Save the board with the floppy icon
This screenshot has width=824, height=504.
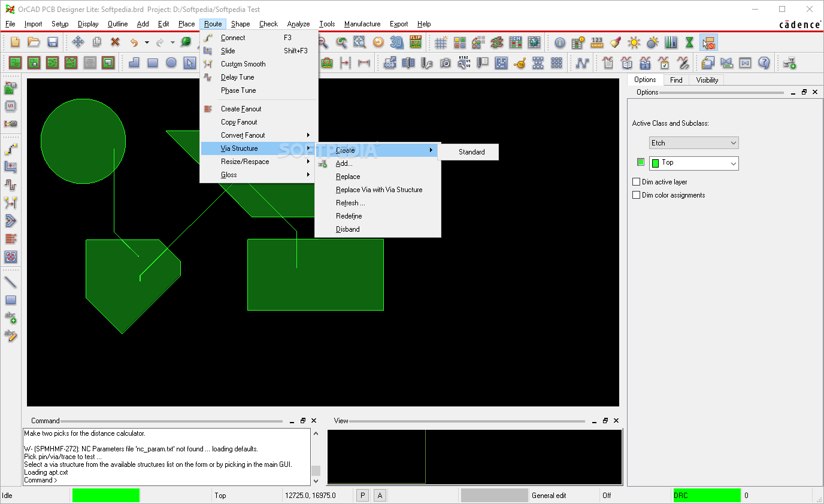pyautogui.click(x=53, y=42)
